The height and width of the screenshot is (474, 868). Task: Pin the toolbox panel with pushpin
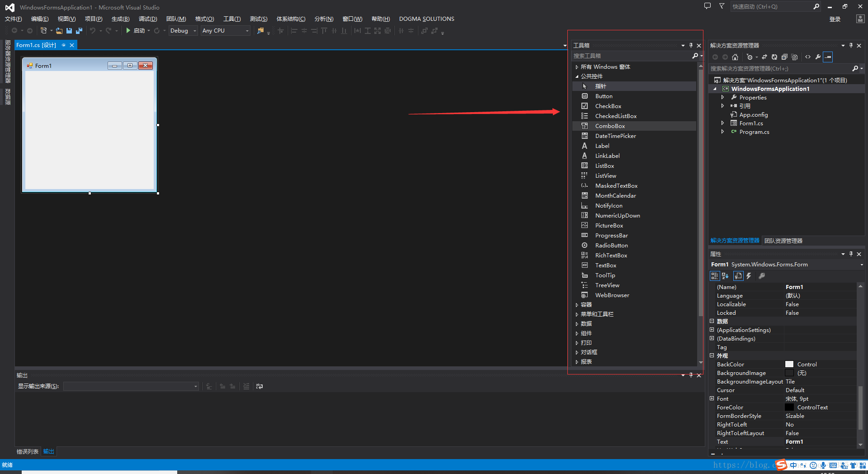click(x=691, y=45)
